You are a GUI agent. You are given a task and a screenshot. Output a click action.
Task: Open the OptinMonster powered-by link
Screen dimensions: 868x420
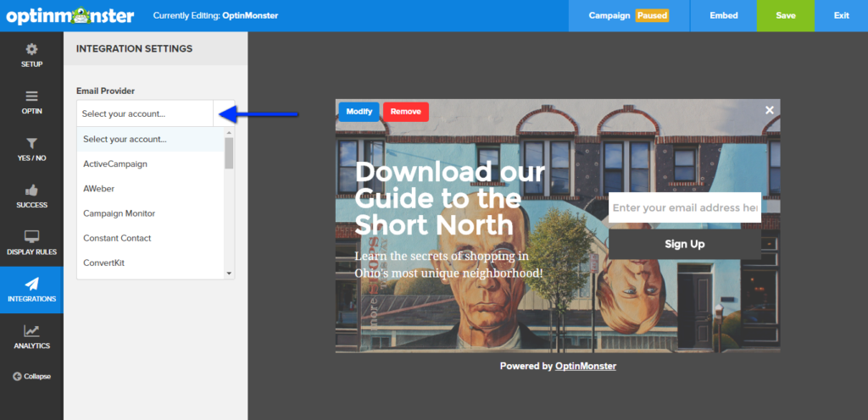[x=586, y=366]
